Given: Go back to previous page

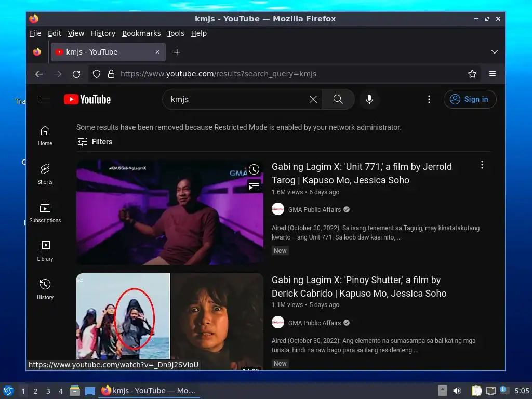Looking at the screenshot, I should click(x=39, y=74).
